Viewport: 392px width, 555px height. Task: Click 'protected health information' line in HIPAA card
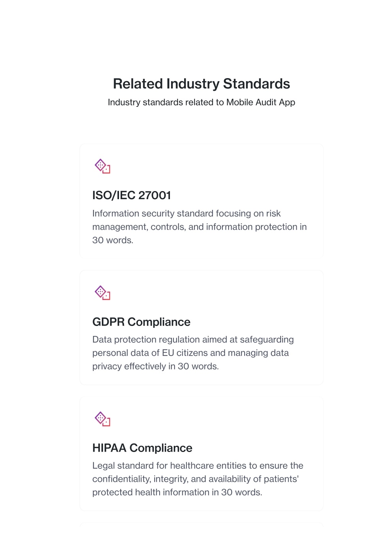click(x=177, y=492)
